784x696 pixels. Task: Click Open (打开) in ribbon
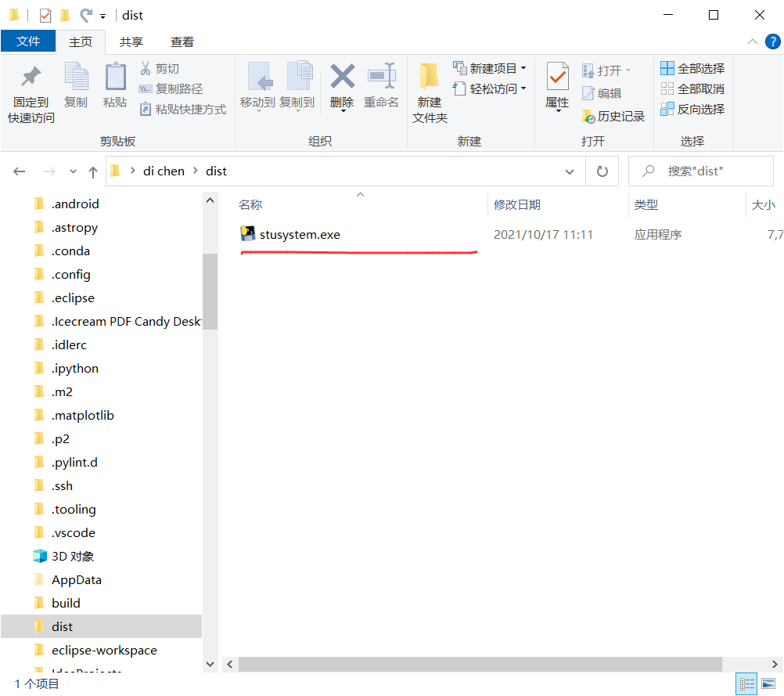[606, 70]
